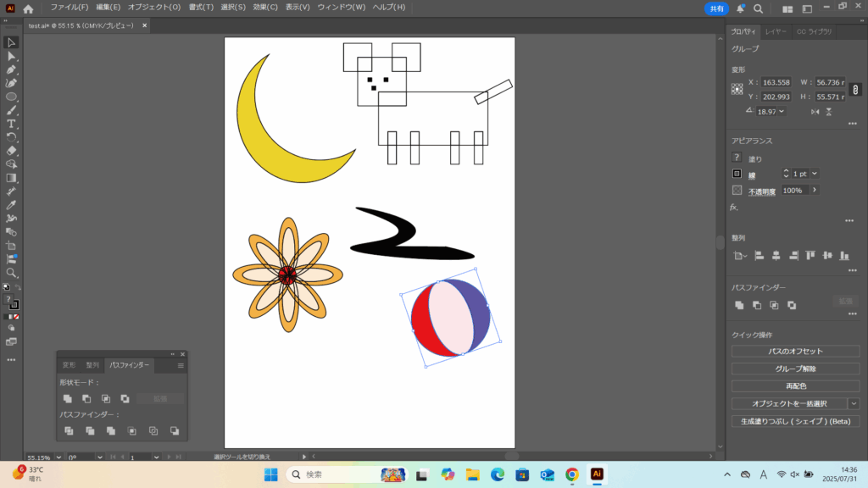Open the 効果(C) menu
The image size is (868, 488).
[x=266, y=7]
